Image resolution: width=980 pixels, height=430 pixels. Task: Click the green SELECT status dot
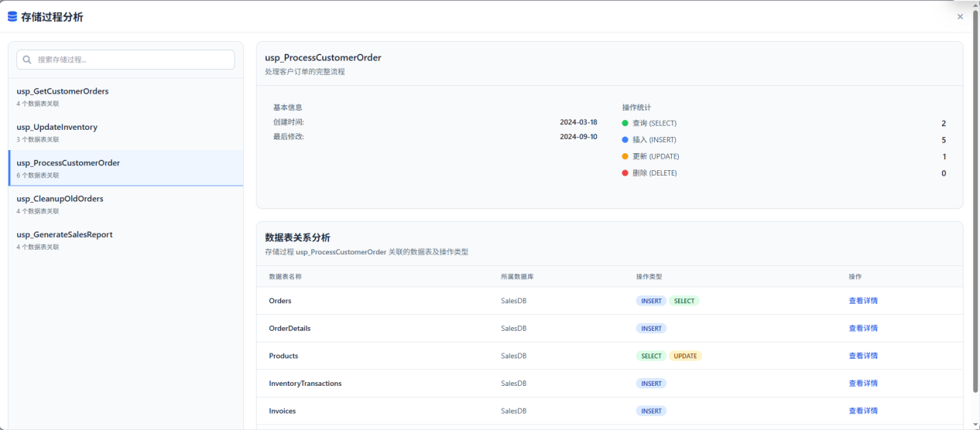tap(625, 123)
